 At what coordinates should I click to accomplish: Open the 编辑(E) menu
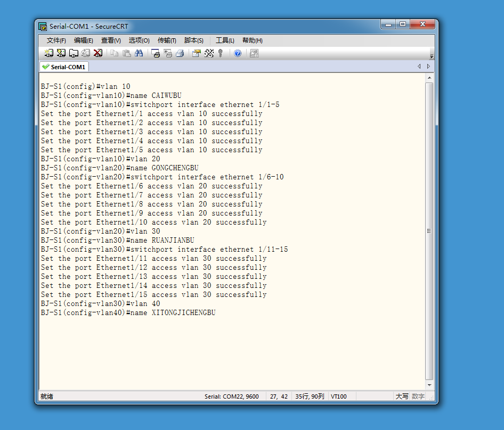tap(84, 40)
